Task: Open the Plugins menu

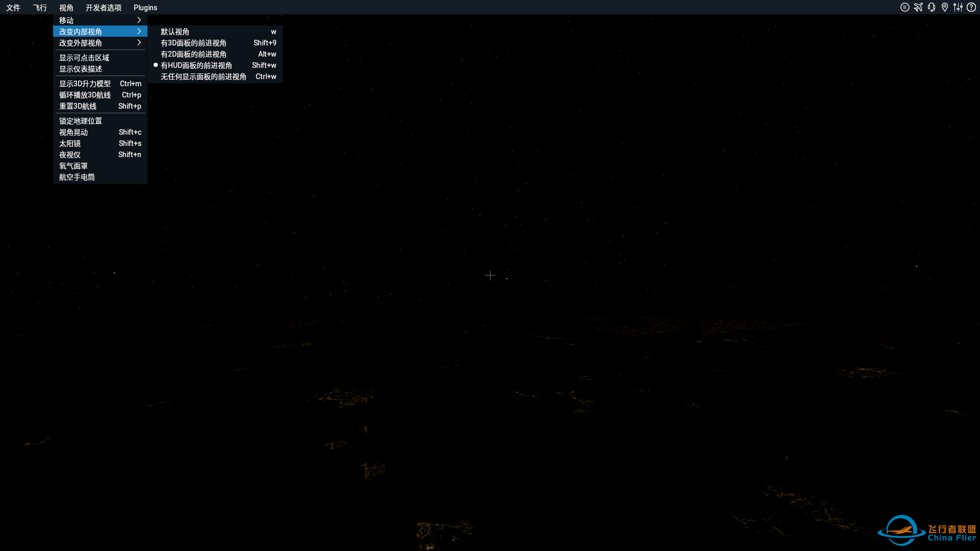Action: [x=145, y=8]
